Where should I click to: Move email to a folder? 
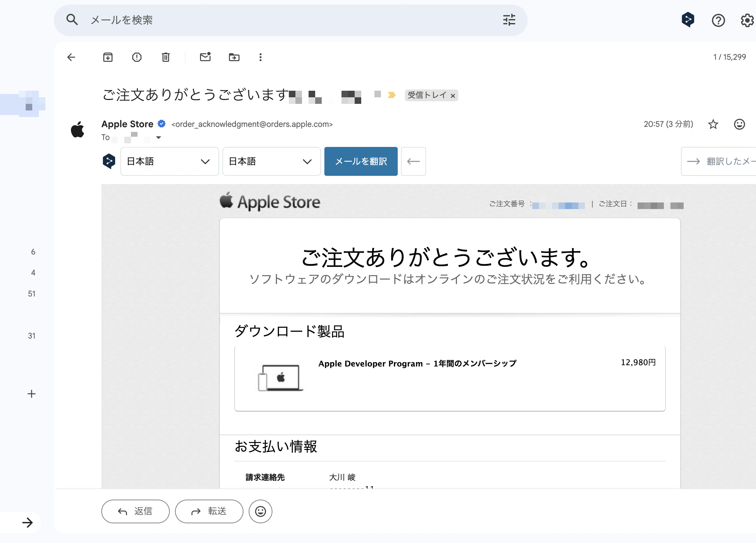234,57
